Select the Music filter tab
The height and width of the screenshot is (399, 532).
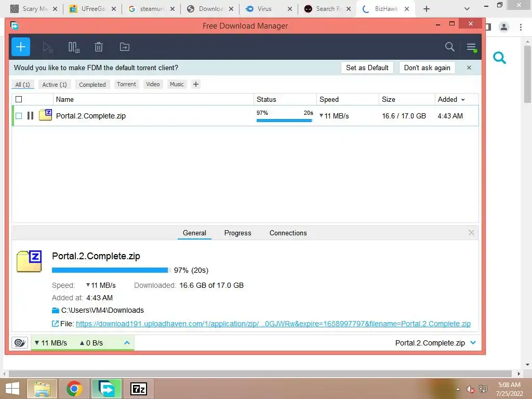[177, 84]
